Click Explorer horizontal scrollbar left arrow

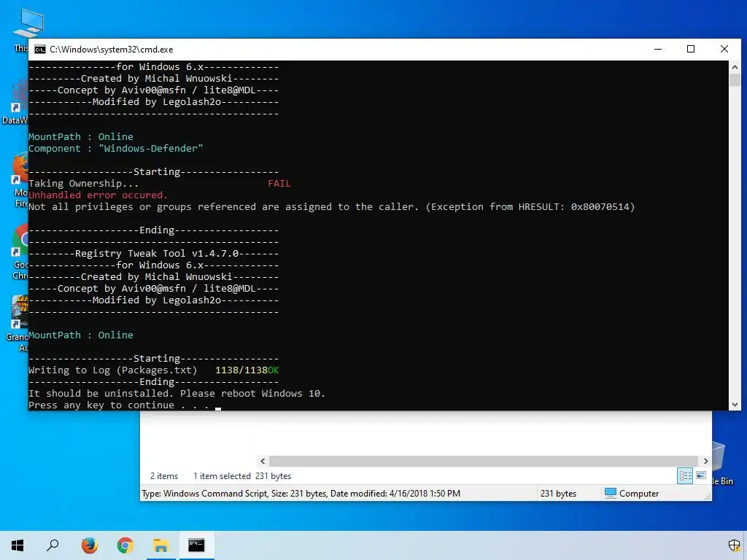263,461
